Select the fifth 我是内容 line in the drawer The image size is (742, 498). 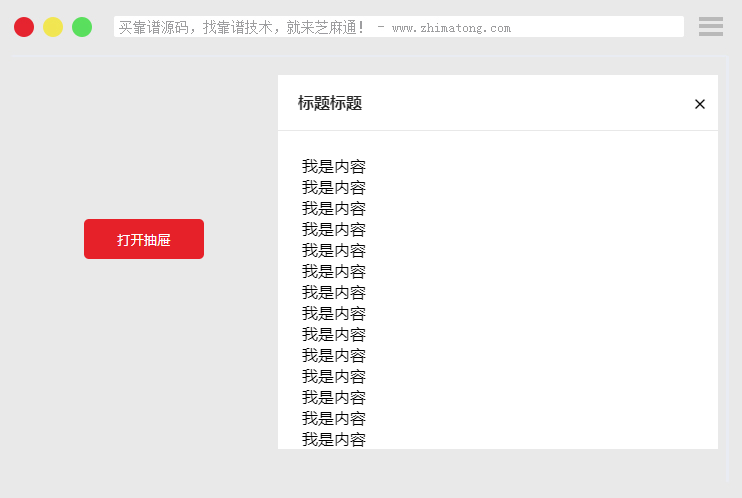click(334, 250)
